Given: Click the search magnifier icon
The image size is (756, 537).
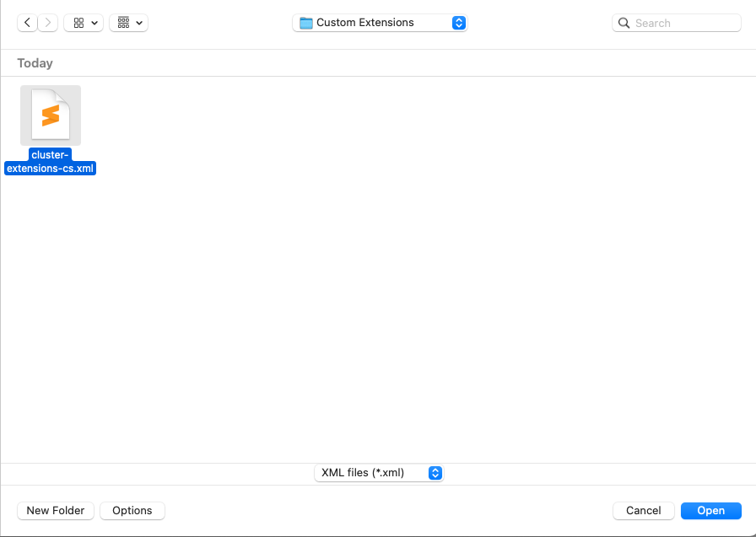Looking at the screenshot, I should pyautogui.click(x=624, y=23).
